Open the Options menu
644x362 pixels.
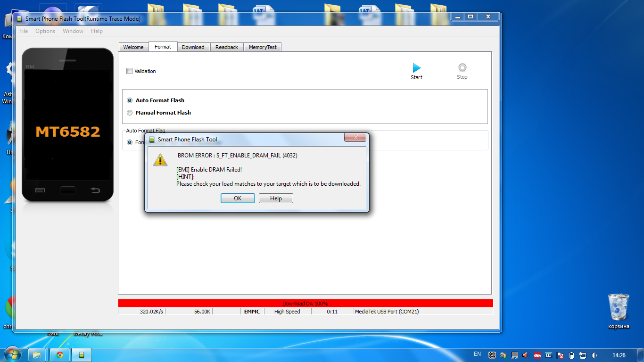click(45, 31)
